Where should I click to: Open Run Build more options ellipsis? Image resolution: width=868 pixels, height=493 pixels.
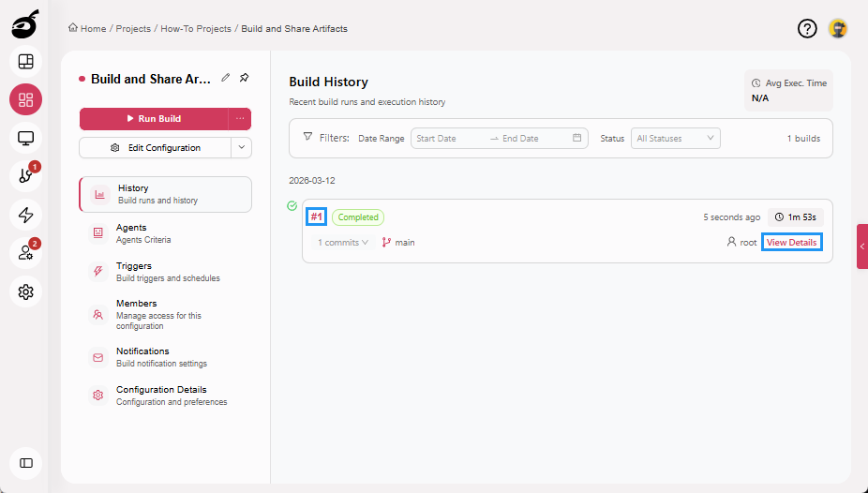tap(240, 118)
